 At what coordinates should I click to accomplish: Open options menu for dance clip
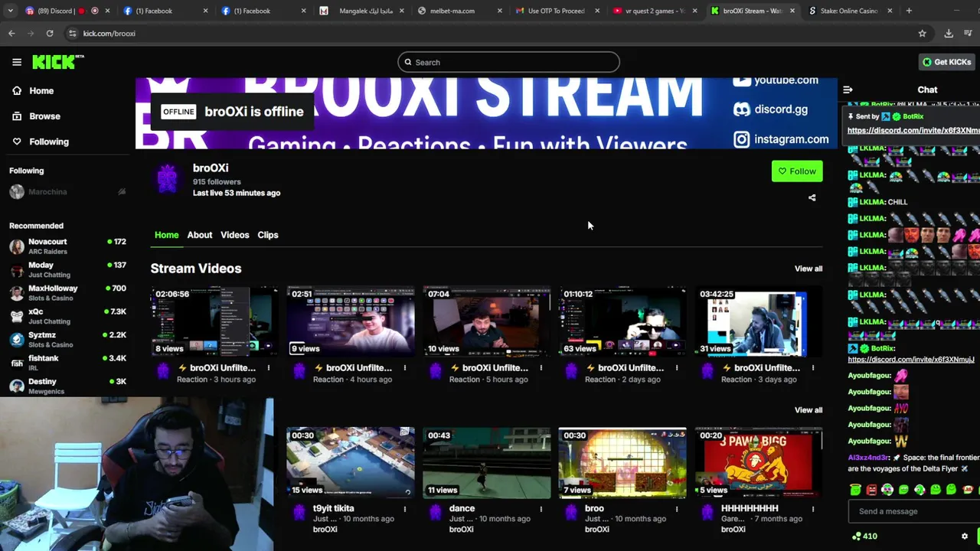pos(541,509)
